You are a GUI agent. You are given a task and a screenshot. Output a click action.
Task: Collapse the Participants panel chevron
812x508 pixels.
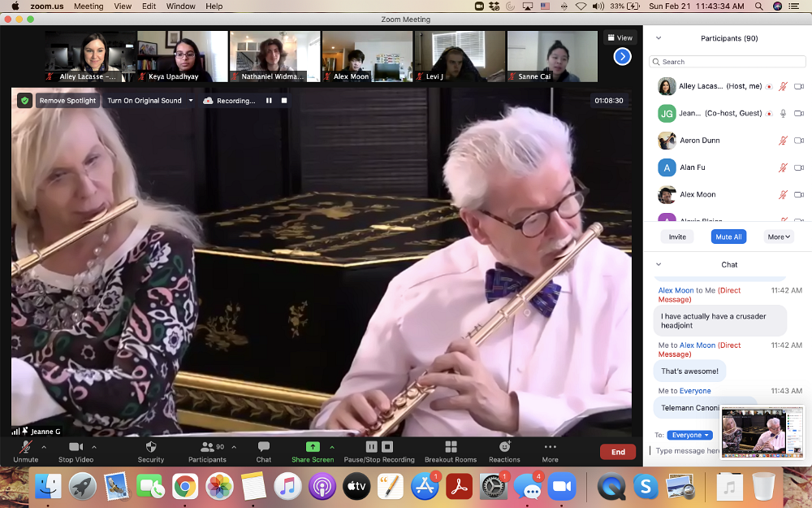[659, 38]
